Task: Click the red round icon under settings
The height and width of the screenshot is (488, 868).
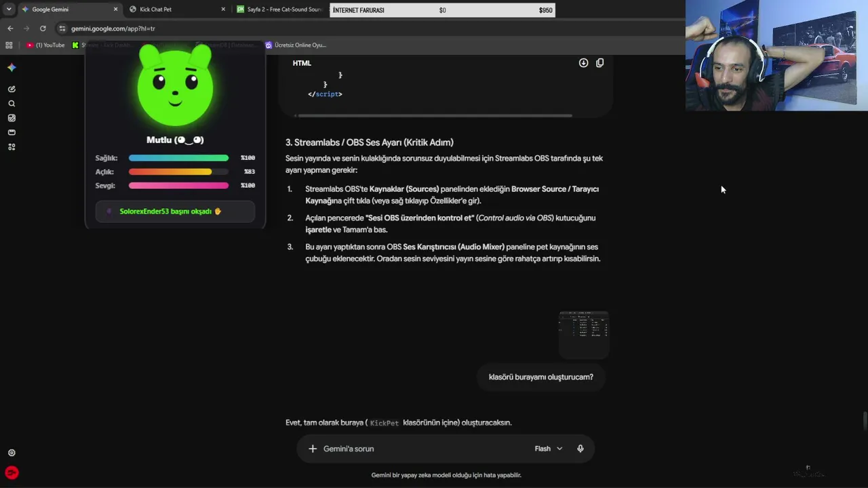Action: click(x=12, y=472)
